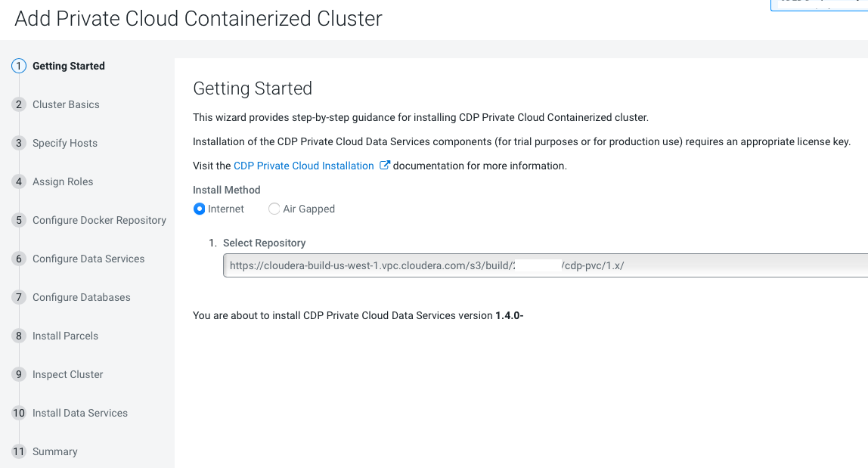Click the step 9 number badge
This screenshot has height=468, width=868.
(x=19, y=374)
